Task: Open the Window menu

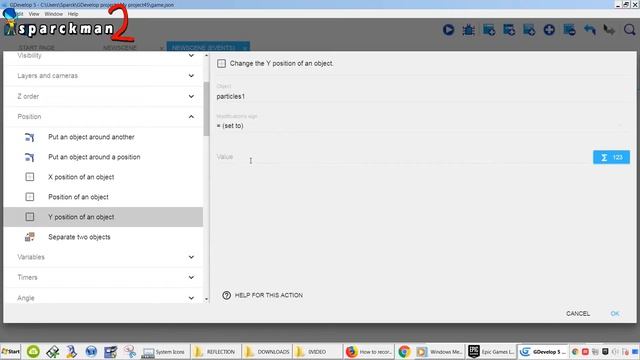Action: (x=53, y=14)
